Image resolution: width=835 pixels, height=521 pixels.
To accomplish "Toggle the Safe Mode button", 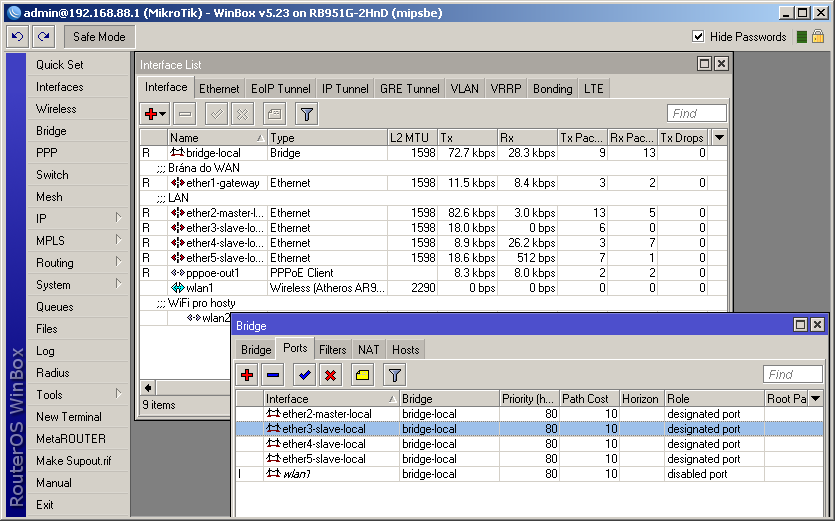I will [99, 36].
